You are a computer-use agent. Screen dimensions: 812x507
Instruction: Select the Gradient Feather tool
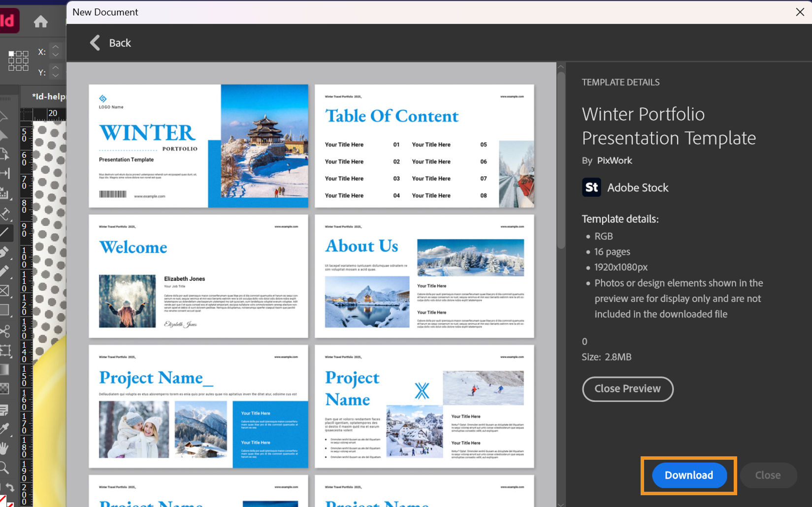point(4,389)
